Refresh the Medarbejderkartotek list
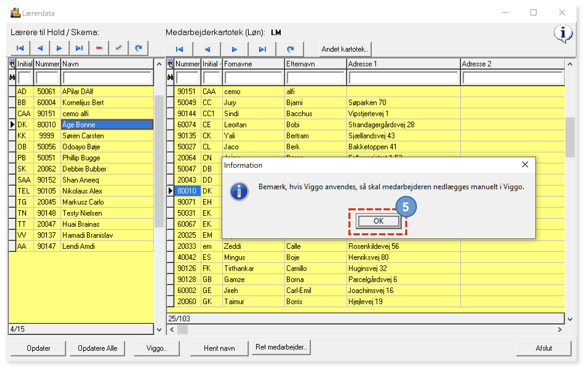Viewport: 588px width, 372px height. pyautogui.click(x=290, y=49)
